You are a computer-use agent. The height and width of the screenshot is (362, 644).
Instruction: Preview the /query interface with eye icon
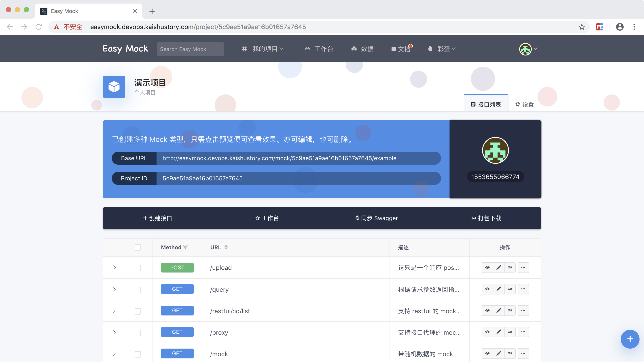click(x=487, y=289)
